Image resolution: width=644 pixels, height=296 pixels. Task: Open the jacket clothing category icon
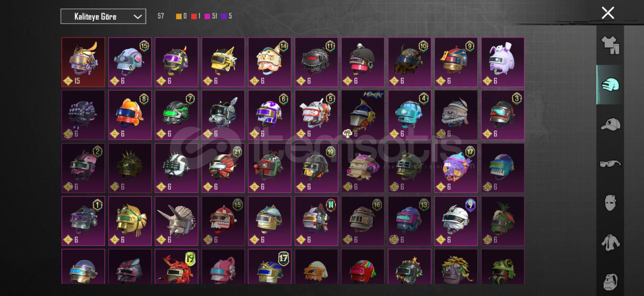point(610,242)
